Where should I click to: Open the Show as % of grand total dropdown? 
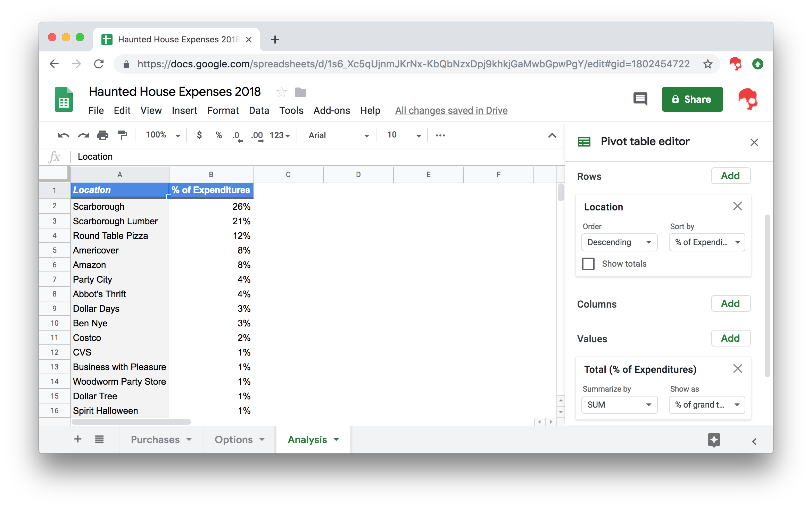(707, 405)
